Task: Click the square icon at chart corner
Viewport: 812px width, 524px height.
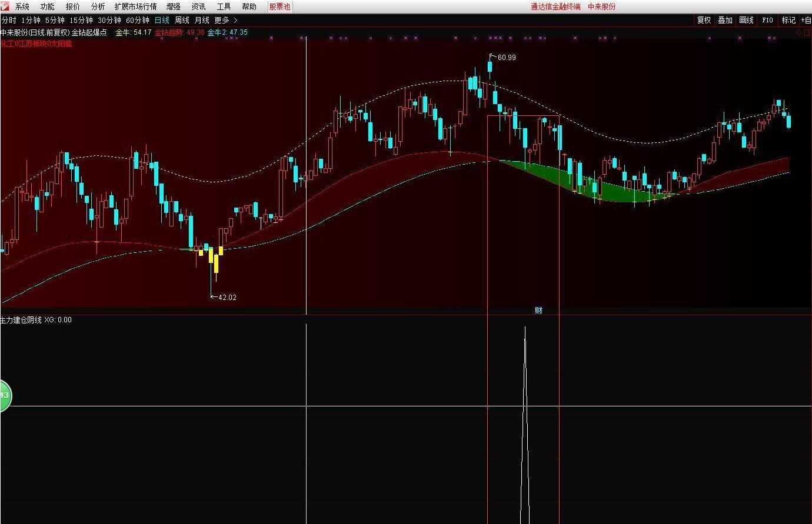Action: [807, 33]
